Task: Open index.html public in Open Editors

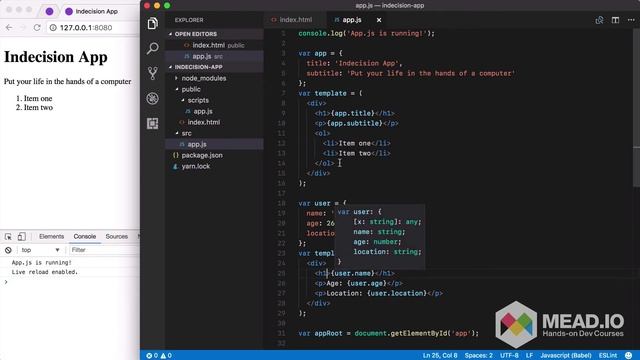Action: [214, 45]
